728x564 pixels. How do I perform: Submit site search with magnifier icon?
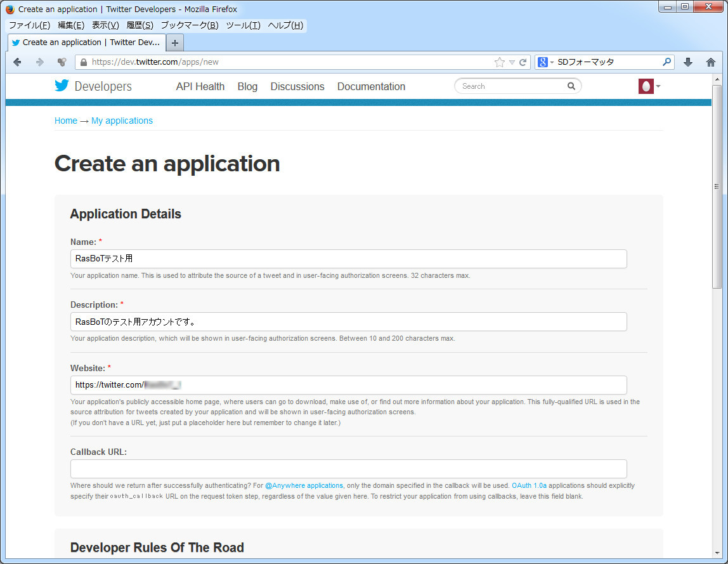571,86
